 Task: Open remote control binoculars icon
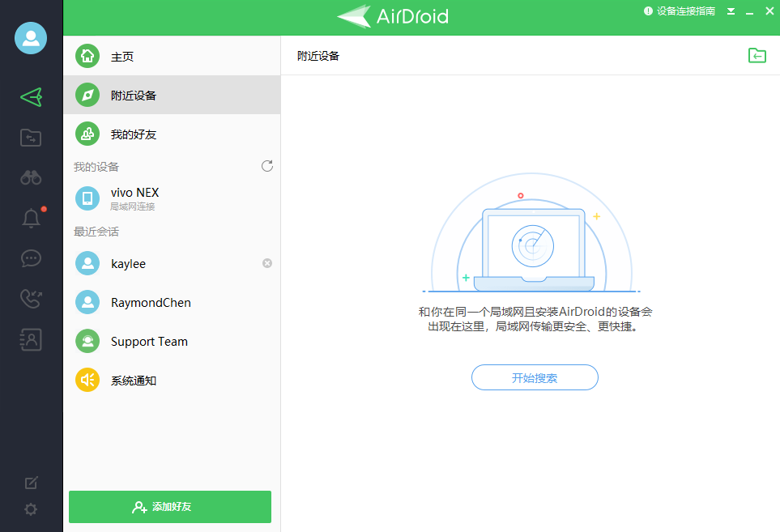coord(31,178)
